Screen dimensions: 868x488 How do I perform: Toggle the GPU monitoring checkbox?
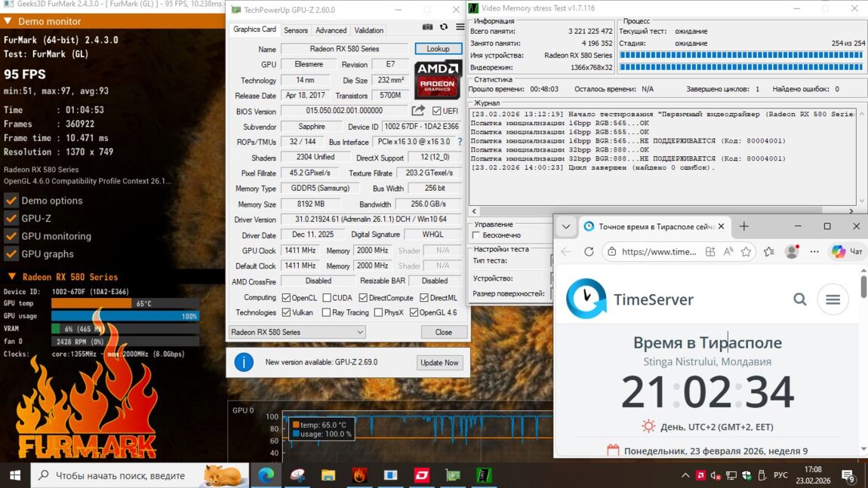[11, 236]
